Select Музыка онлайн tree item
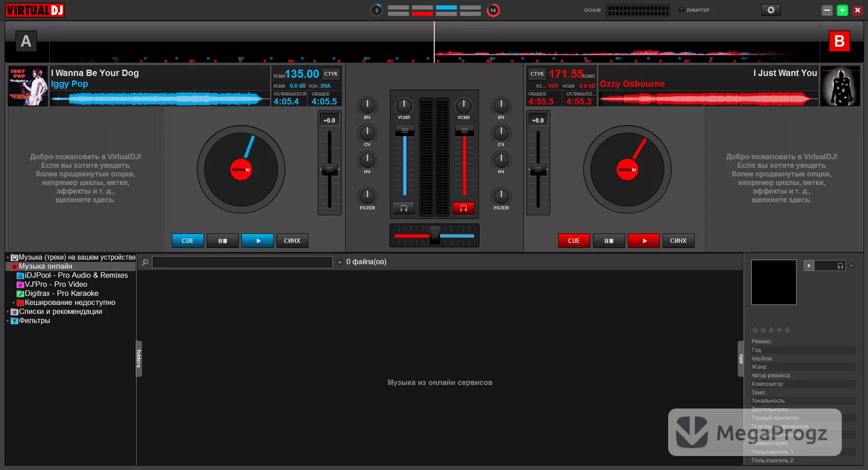The image size is (868, 470). 45,266
